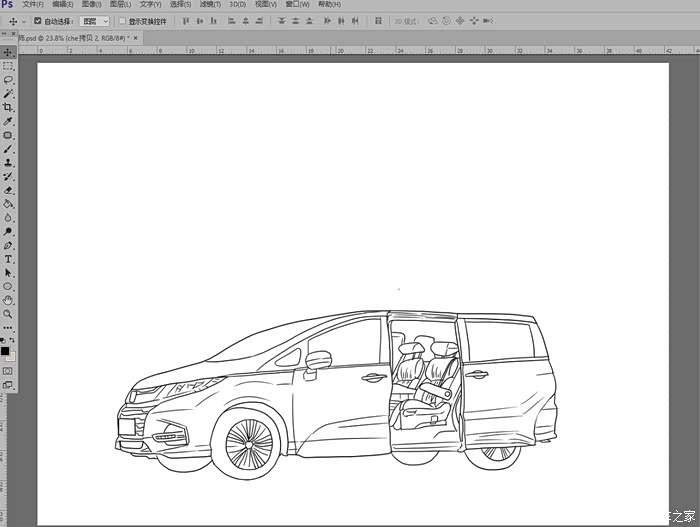Select the Rectangular Marquee tool
This screenshot has height=527, width=700.
pyautogui.click(x=8, y=66)
